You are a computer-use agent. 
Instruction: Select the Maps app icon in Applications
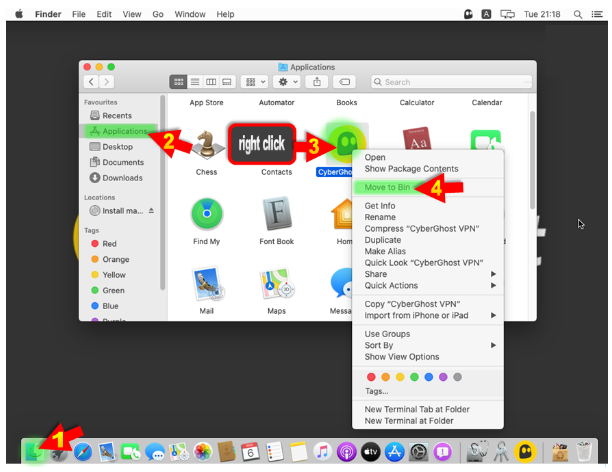pos(276,284)
